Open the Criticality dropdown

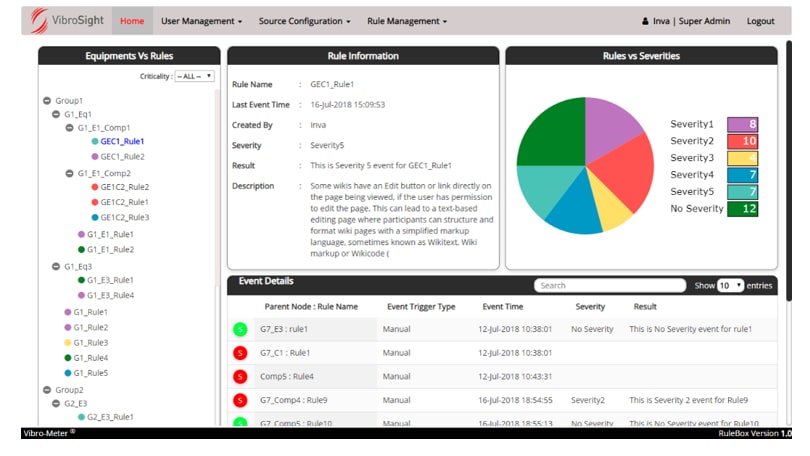click(x=194, y=76)
